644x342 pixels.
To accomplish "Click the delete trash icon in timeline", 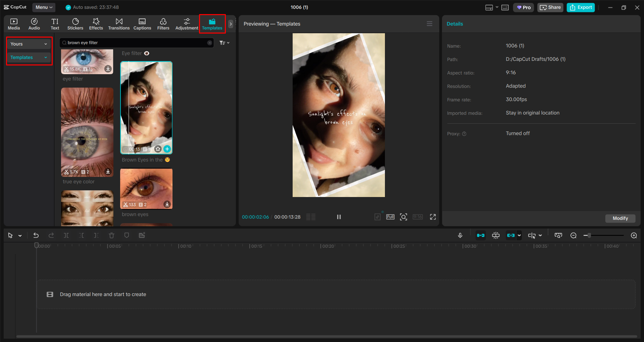I will tap(111, 236).
